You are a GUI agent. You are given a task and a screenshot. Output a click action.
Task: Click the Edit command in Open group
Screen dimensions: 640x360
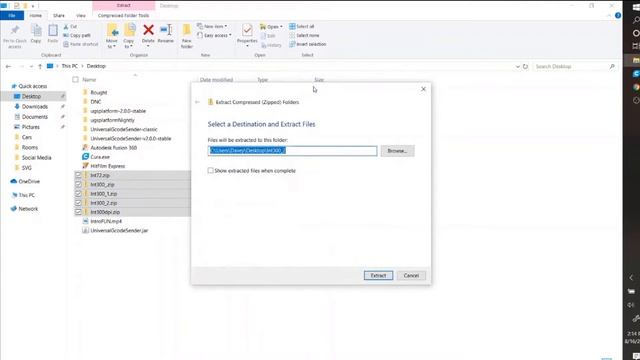[268, 36]
